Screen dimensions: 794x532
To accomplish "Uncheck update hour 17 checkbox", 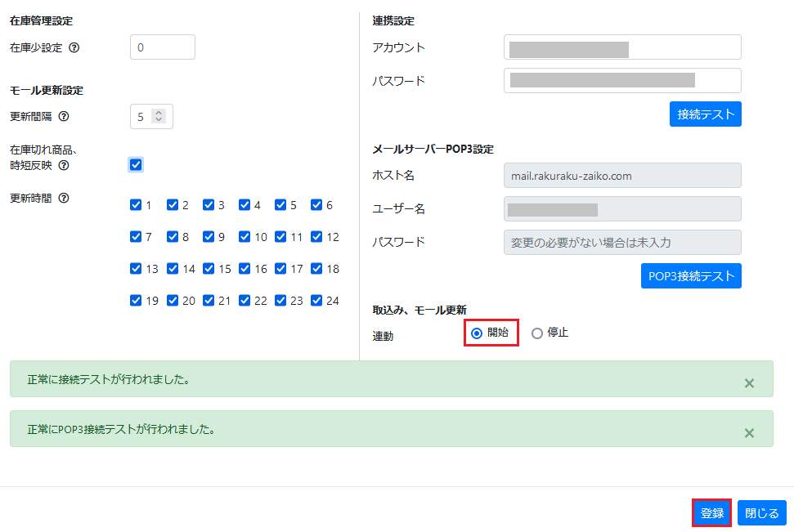I will pos(280,268).
